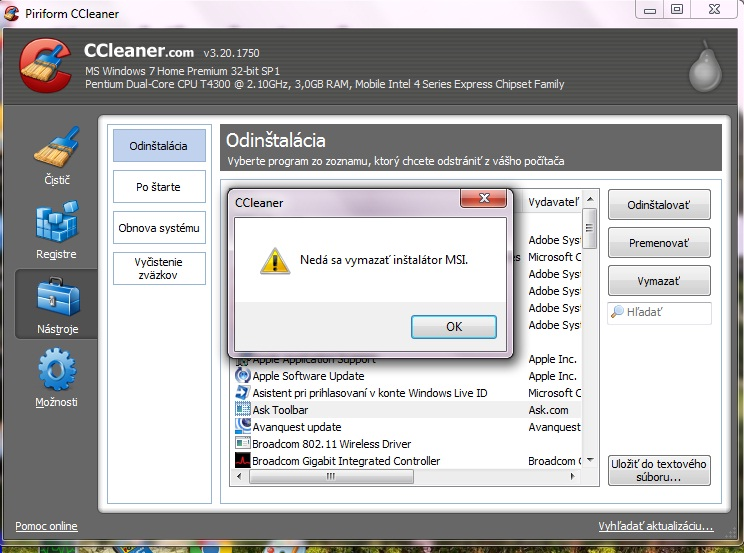Switch to the Odinštalácia tab
Image resolution: width=744 pixels, height=553 pixels.
[159, 146]
